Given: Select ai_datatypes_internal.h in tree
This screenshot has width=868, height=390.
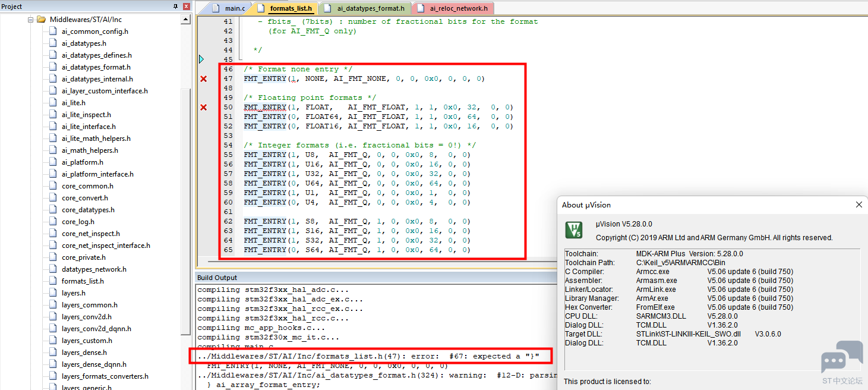Looking at the screenshot, I should pyautogui.click(x=97, y=79).
